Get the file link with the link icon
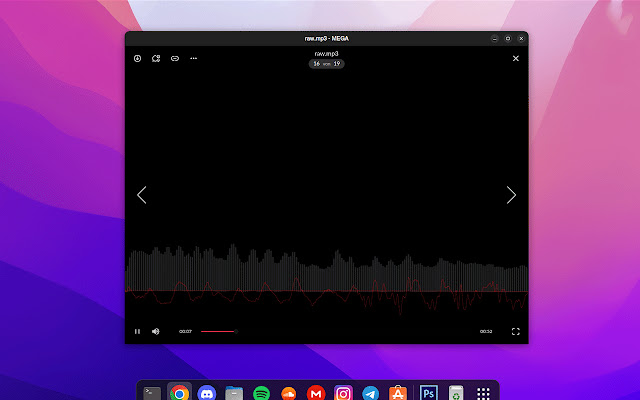Image resolution: width=640 pixels, height=400 pixels. tap(175, 58)
